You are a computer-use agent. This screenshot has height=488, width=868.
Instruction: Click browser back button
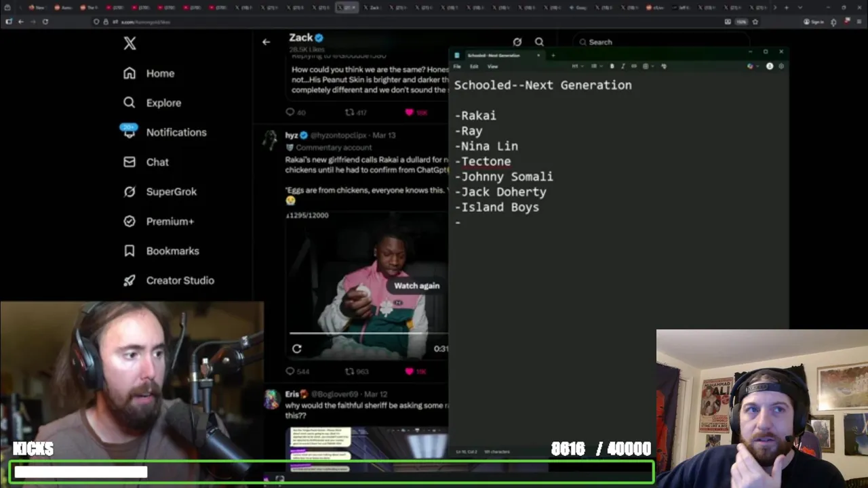[21, 22]
